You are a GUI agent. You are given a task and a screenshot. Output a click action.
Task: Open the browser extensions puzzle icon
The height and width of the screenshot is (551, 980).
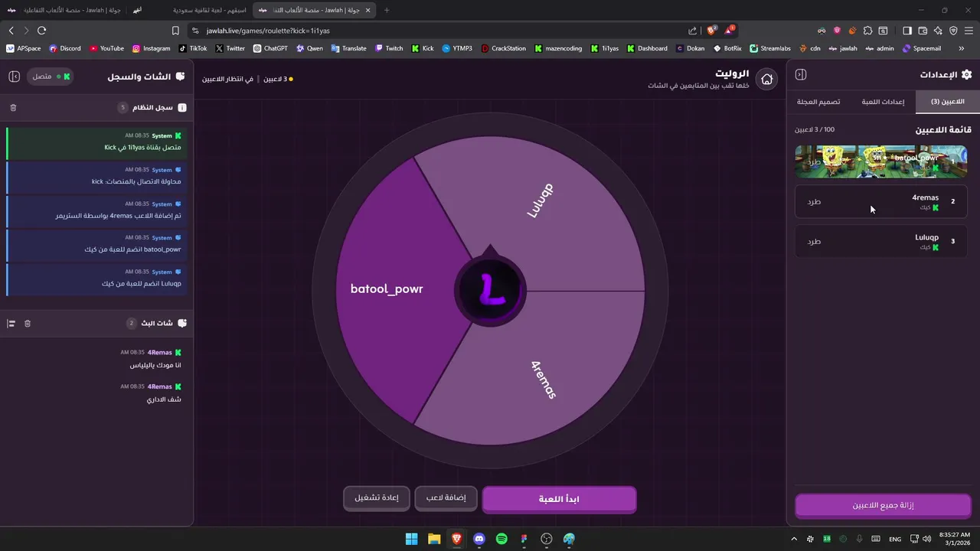point(867,31)
